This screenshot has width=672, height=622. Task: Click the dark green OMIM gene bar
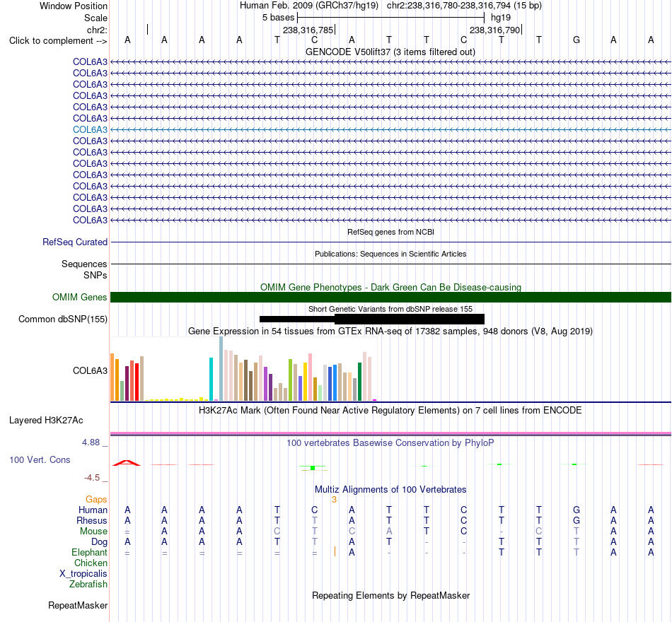coord(390,298)
